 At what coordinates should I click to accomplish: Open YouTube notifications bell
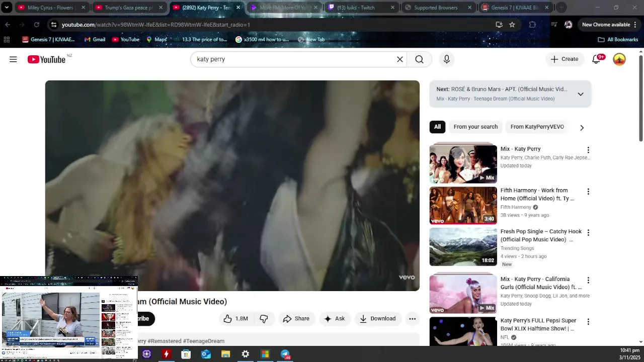[x=596, y=59]
